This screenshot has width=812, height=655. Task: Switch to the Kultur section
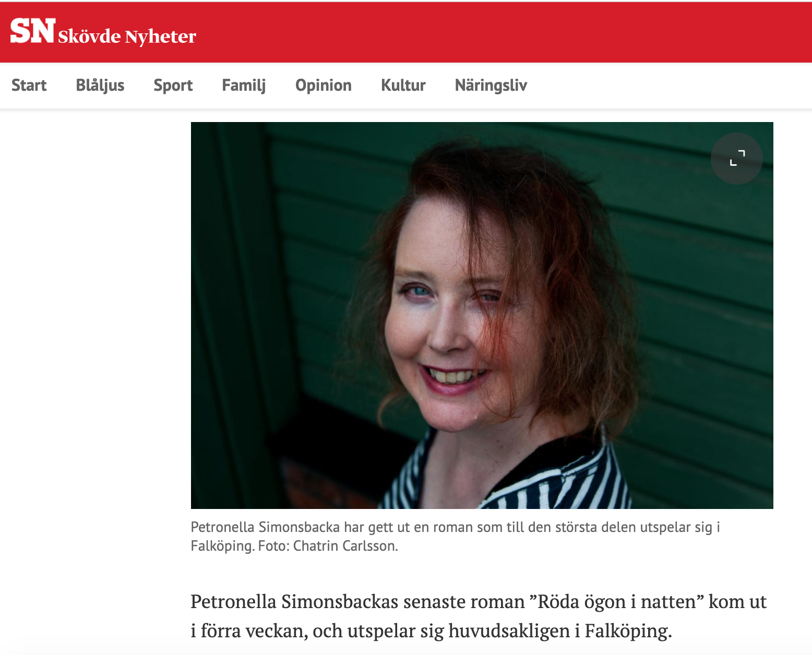403,85
